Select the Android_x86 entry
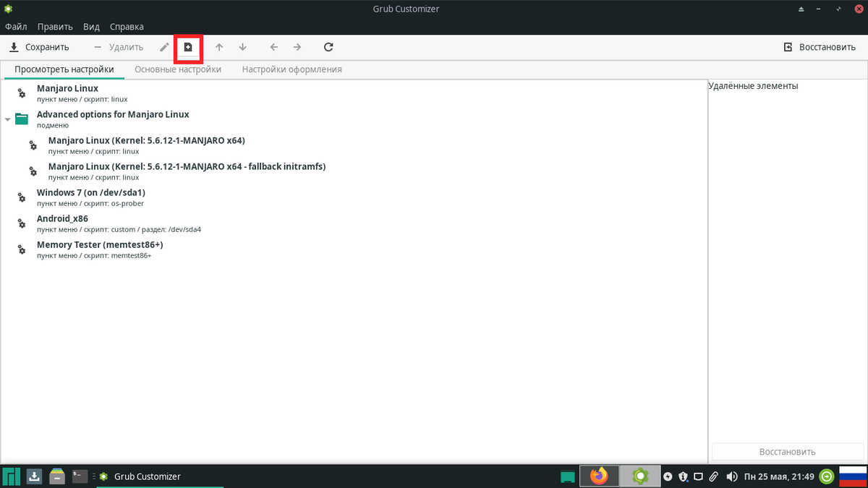 (354, 223)
